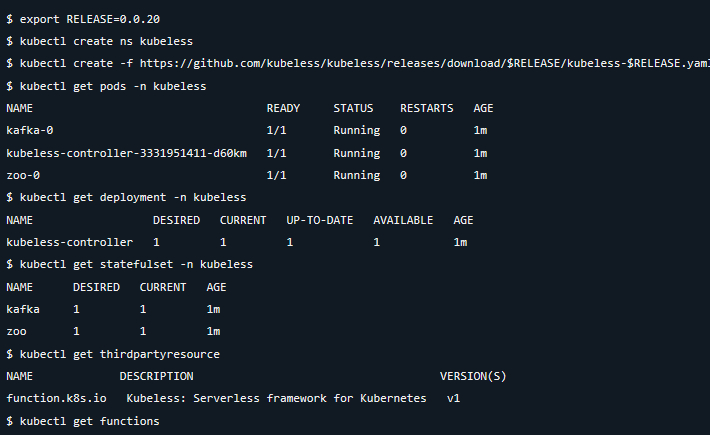Click the STATUS column header
711x435 pixels.
click(353, 108)
